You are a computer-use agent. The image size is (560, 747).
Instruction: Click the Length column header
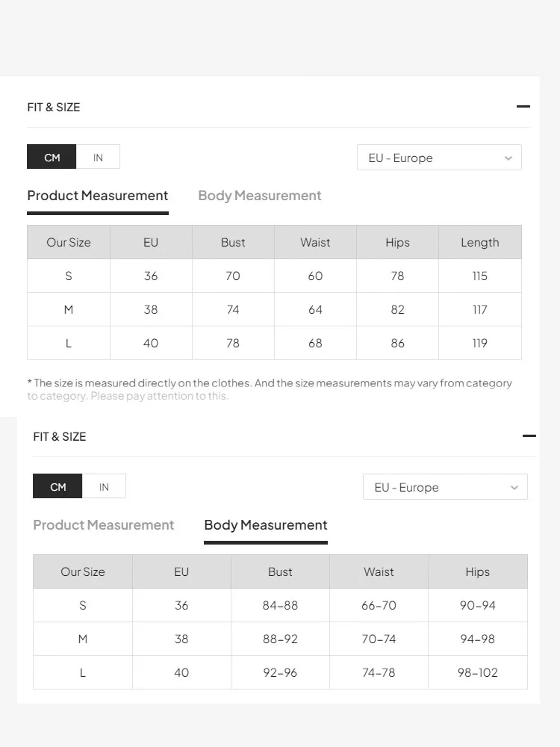click(479, 242)
